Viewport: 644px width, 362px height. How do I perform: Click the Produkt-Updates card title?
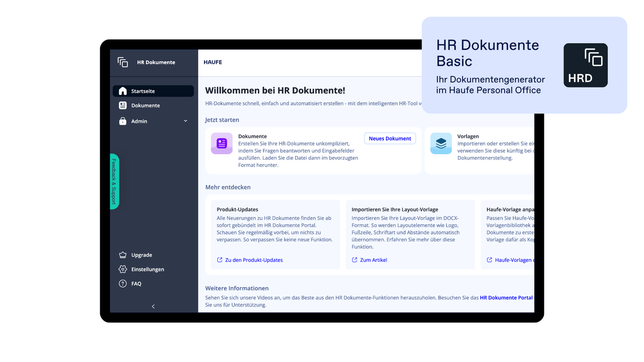tap(237, 209)
